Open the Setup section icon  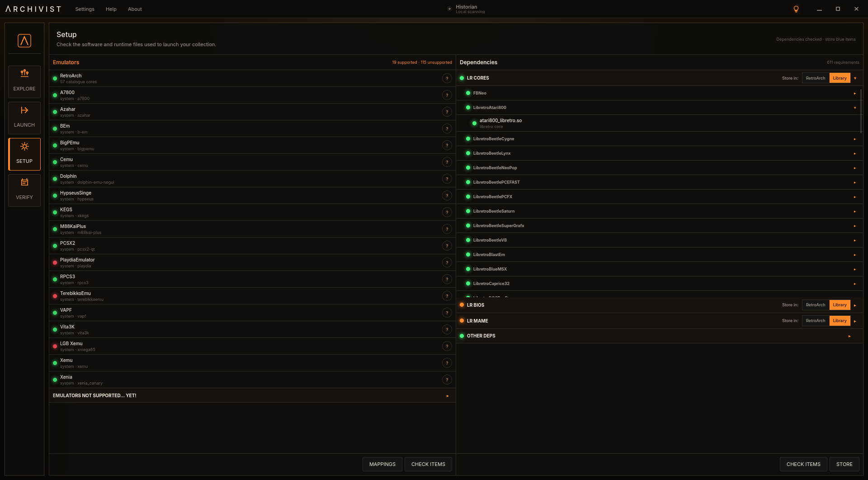point(24,154)
